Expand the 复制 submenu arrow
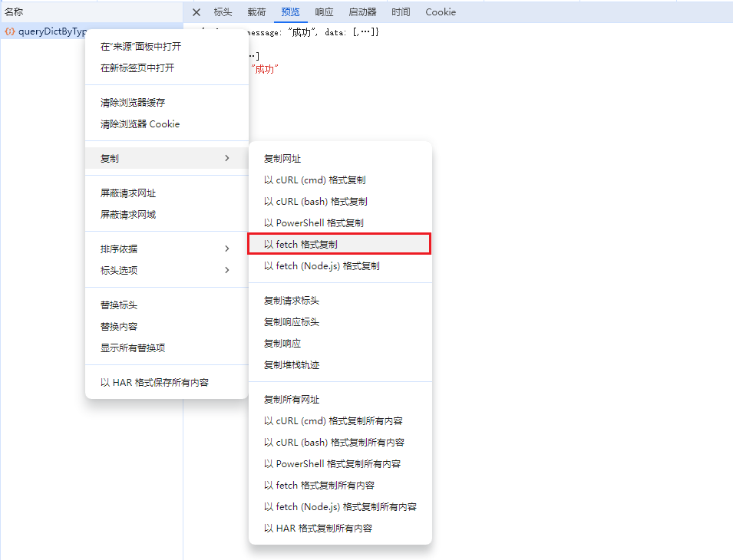 tap(226, 158)
